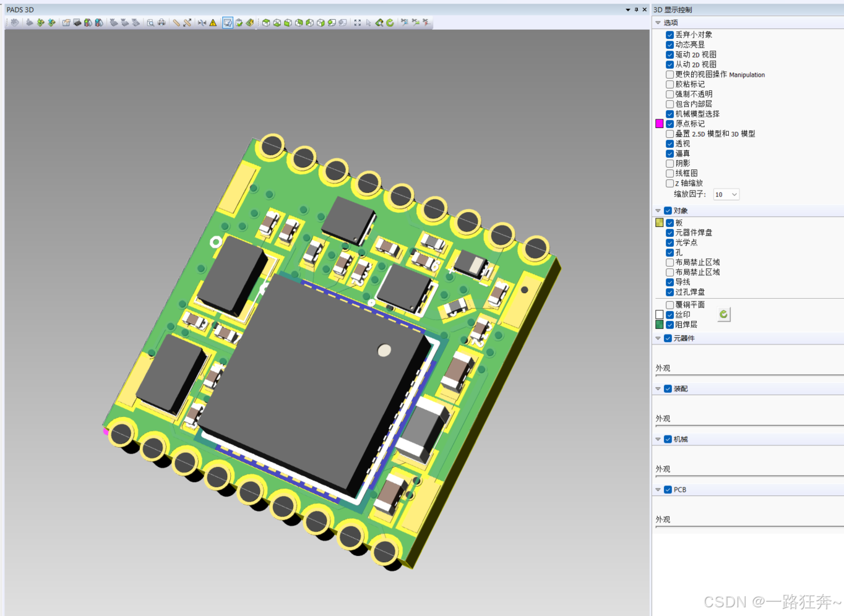This screenshot has height=616, width=844.
Task: Click the green 阻焊层 color swatch
Action: [660, 325]
